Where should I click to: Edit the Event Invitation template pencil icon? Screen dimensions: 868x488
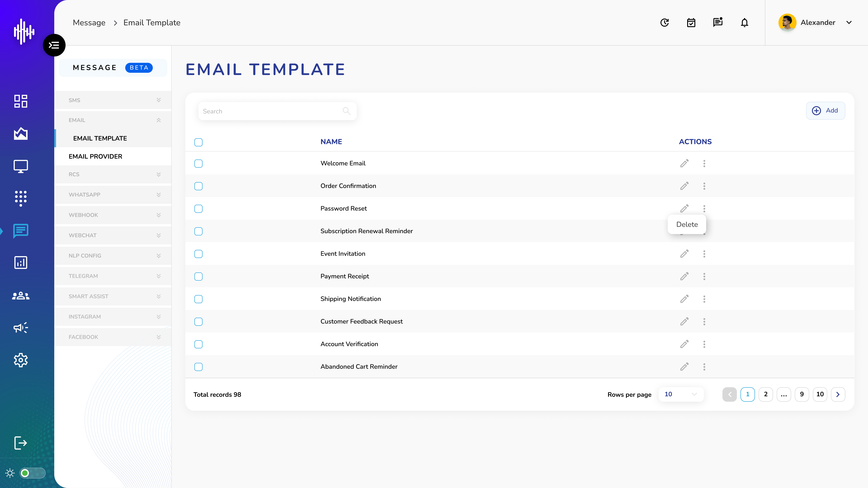tap(684, 254)
